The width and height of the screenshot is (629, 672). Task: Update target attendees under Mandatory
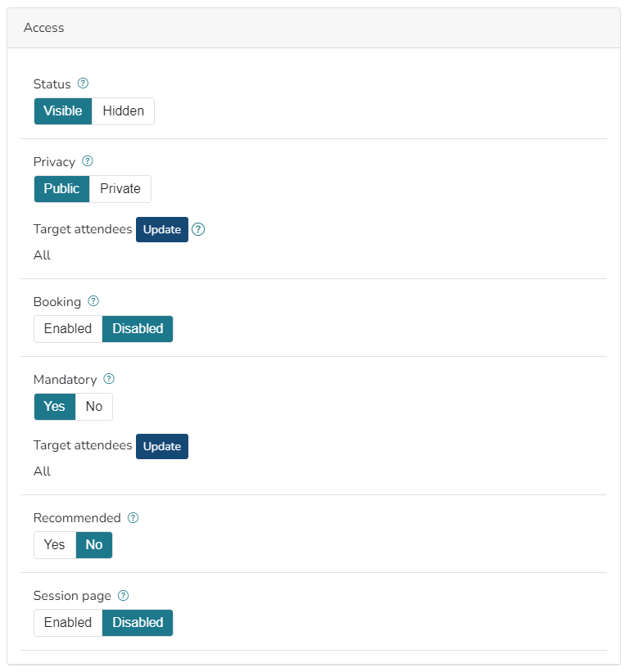pos(162,446)
